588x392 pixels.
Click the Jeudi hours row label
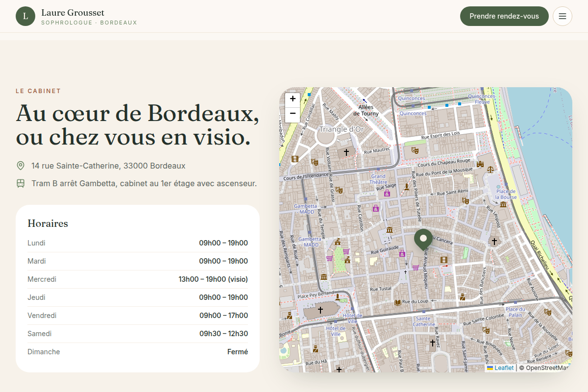click(36, 297)
